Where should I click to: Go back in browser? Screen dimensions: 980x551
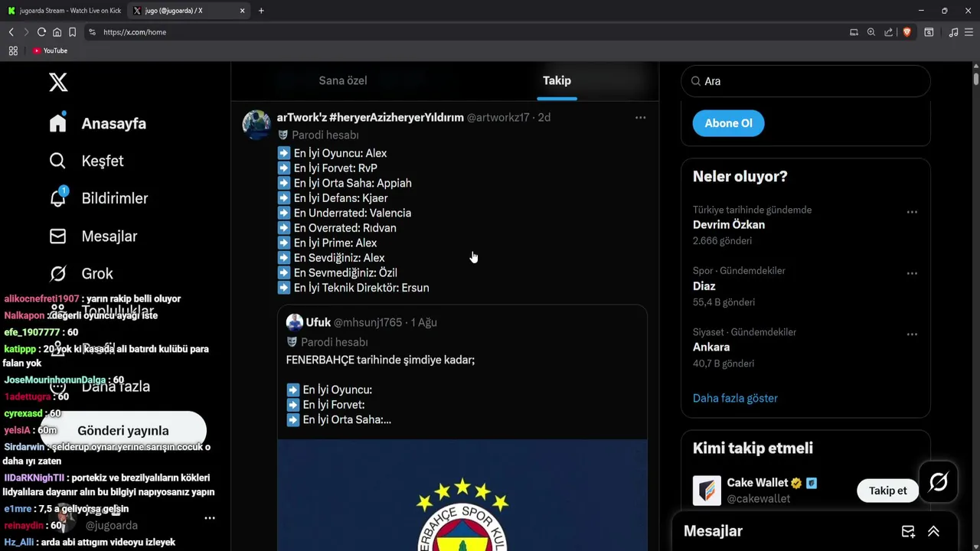pyautogui.click(x=11, y=32)
